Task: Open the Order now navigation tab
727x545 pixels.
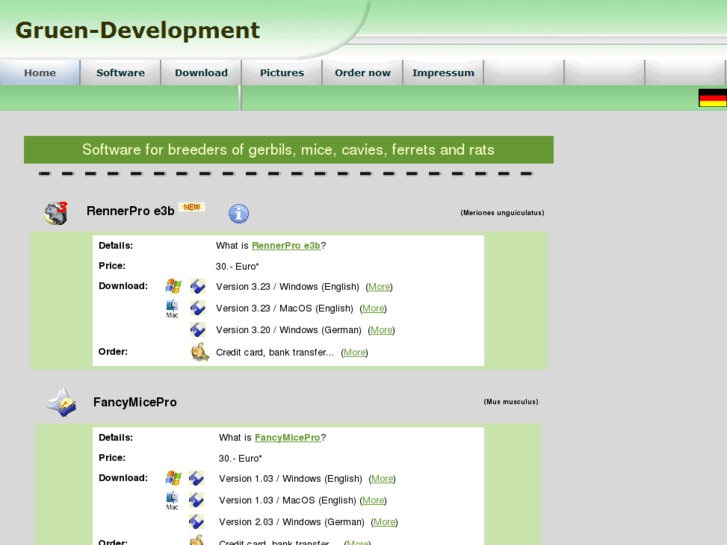Action: tap(363, 72)
